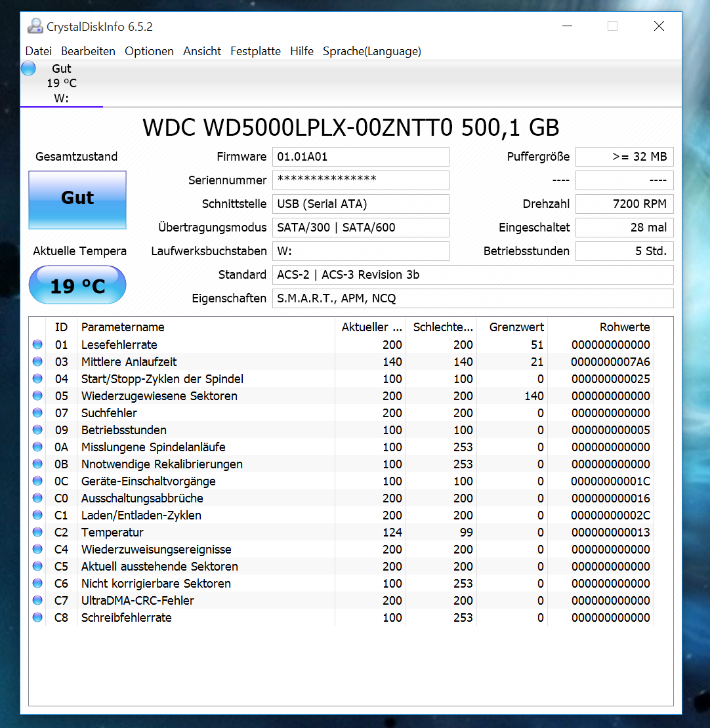
Task: Click raw value 00000000002C
Action: (610, 516)
